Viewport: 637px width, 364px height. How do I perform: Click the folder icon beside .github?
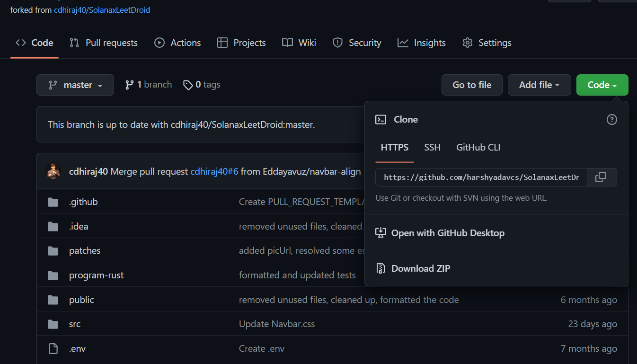point(53,202)
